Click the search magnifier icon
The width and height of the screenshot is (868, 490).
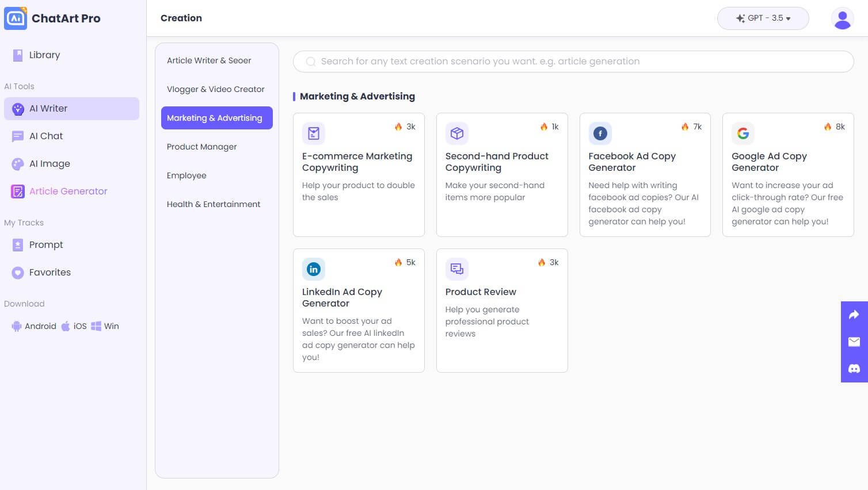(x=311, y=62)
